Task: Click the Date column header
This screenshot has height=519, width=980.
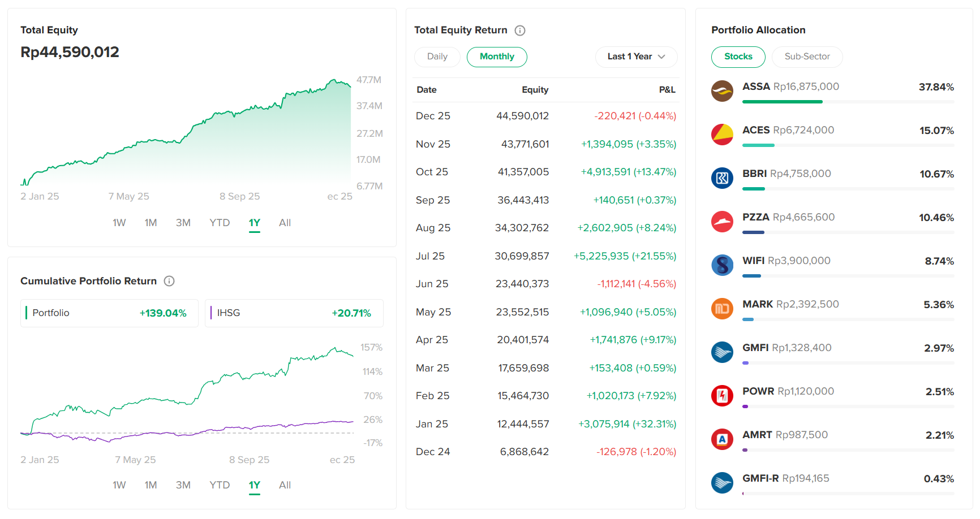Action: tap(427, 90)
